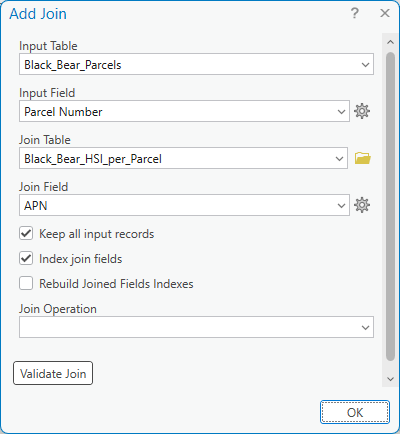Screen dimensions: 400x434
Task: Expand the Join Field dropdown arrow
Action: click(x=341, y=206)
